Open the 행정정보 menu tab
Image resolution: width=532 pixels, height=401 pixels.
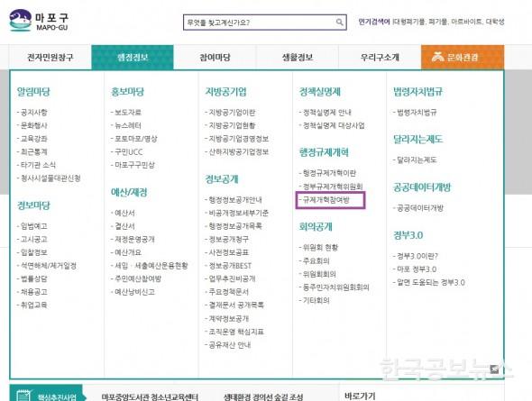coord(133,58)
